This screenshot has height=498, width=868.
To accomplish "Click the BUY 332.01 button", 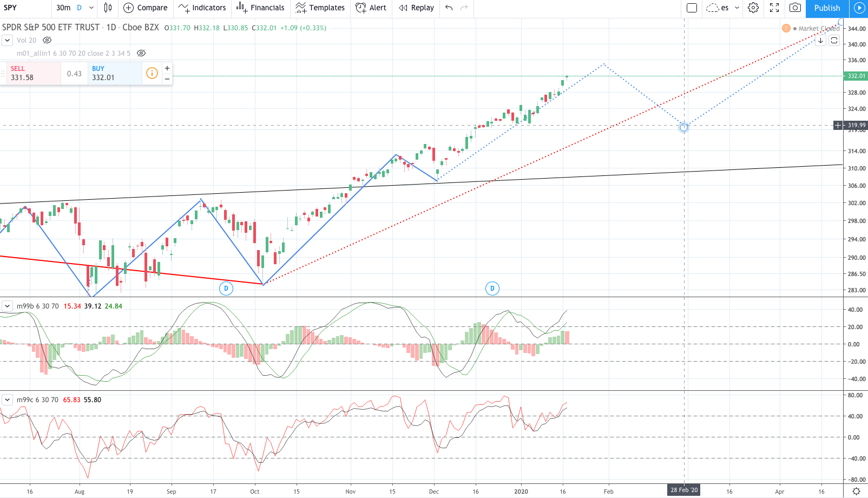I will 115,73.
